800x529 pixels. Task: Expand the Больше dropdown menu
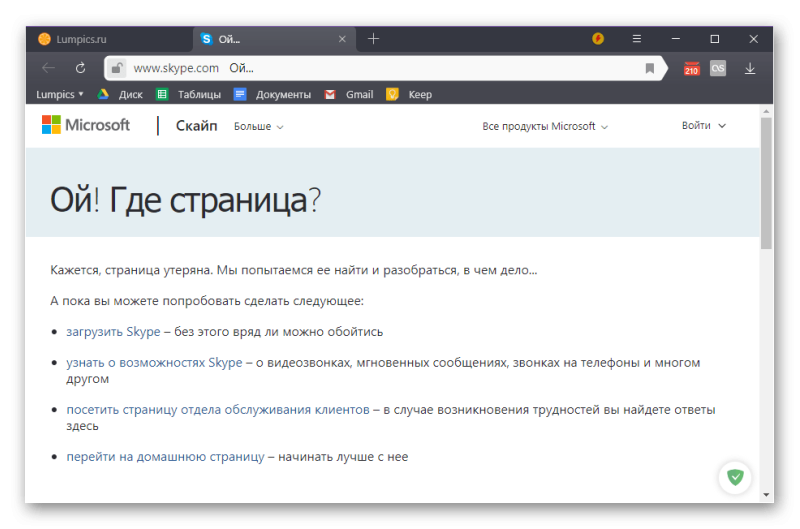click(259, 127)
